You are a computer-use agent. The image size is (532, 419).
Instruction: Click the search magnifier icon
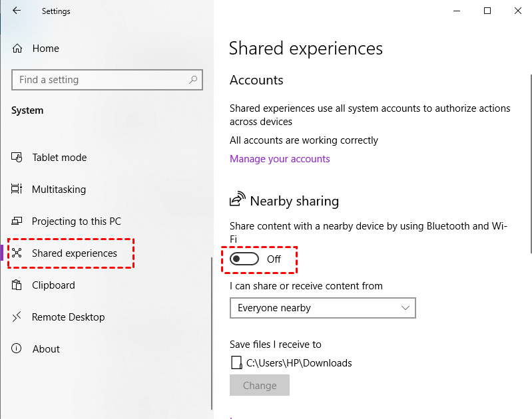coord(193,80)
